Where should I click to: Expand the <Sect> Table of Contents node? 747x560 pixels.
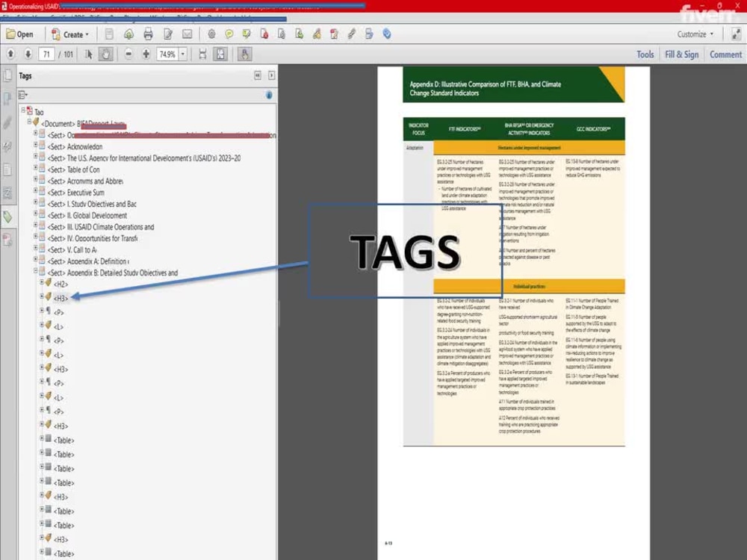pos(35,167)
